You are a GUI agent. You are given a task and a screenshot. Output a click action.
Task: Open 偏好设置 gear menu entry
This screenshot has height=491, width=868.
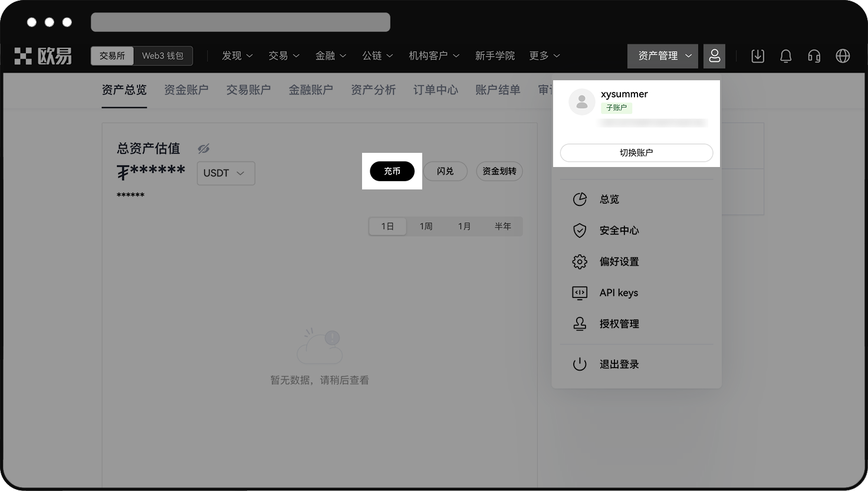point(619,262)
